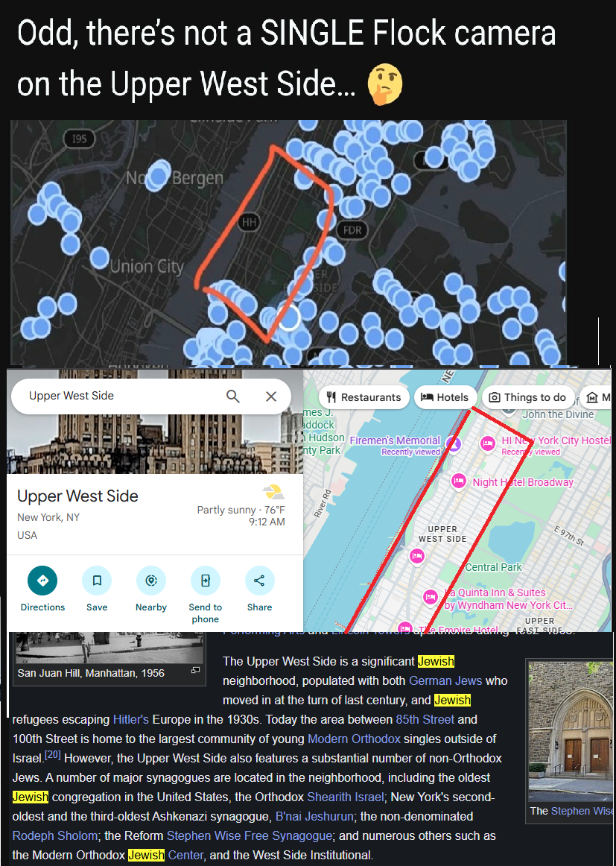Open the San Juan Hill 1956 photo
Viewport: 616px width, 866px height.
(x=109, y=648)
